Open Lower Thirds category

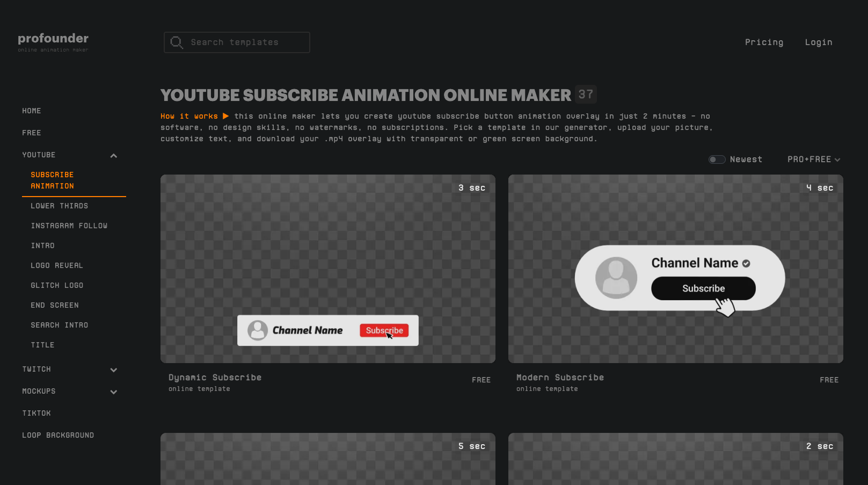60,206
